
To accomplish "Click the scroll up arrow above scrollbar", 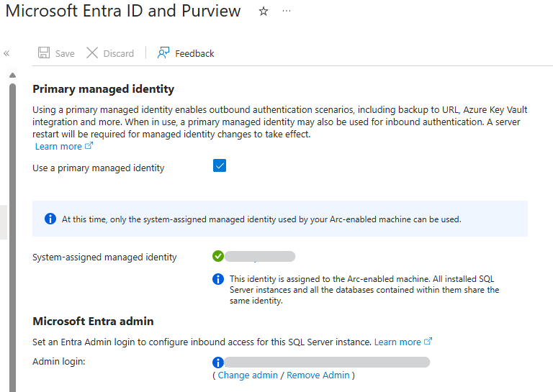I will pos(12,75).
